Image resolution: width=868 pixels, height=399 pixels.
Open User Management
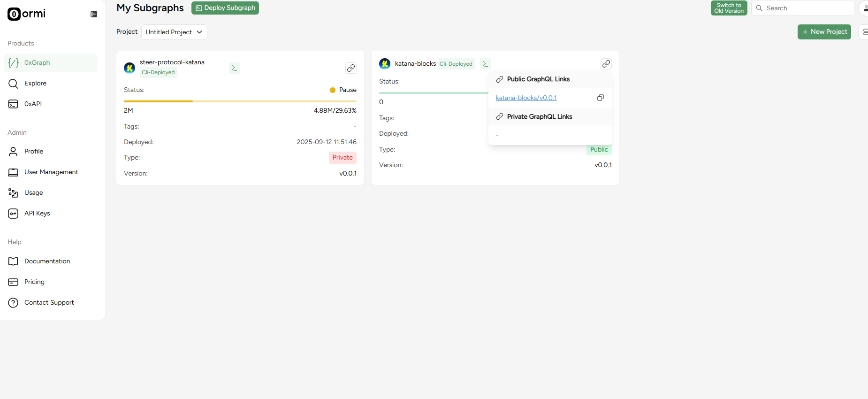tap(51, 172)
